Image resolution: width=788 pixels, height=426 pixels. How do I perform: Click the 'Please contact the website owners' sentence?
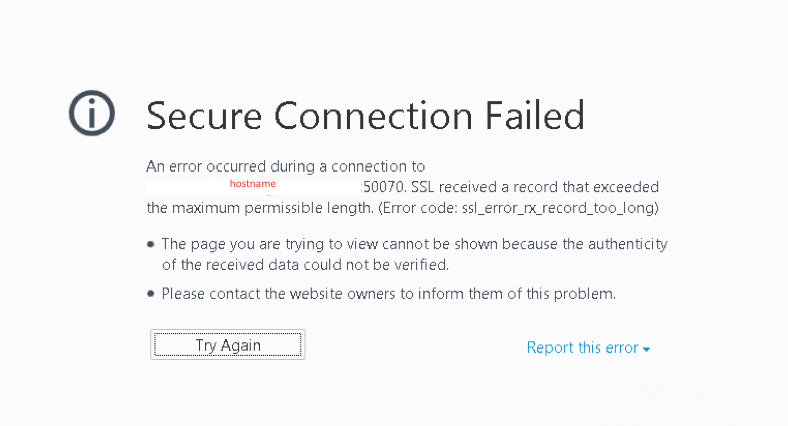pos(300,294)
